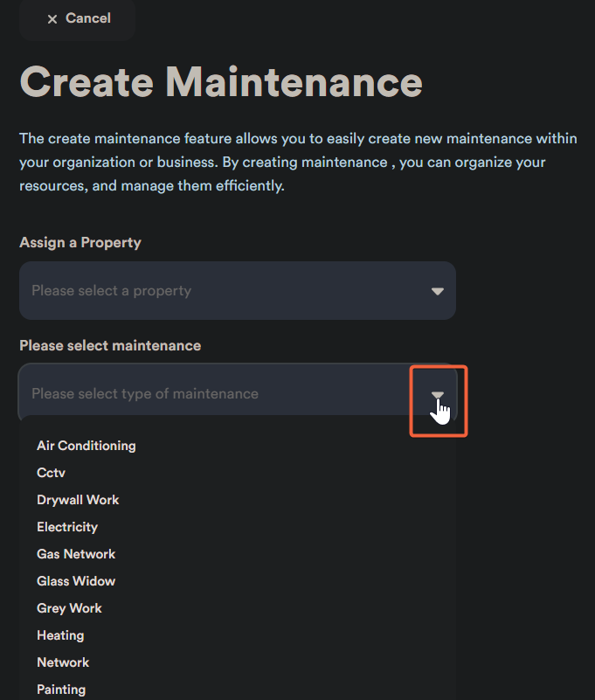Pick Drywall Work maintenance type
The width and height of the screenshot is (595, 700).
[78, 500]
